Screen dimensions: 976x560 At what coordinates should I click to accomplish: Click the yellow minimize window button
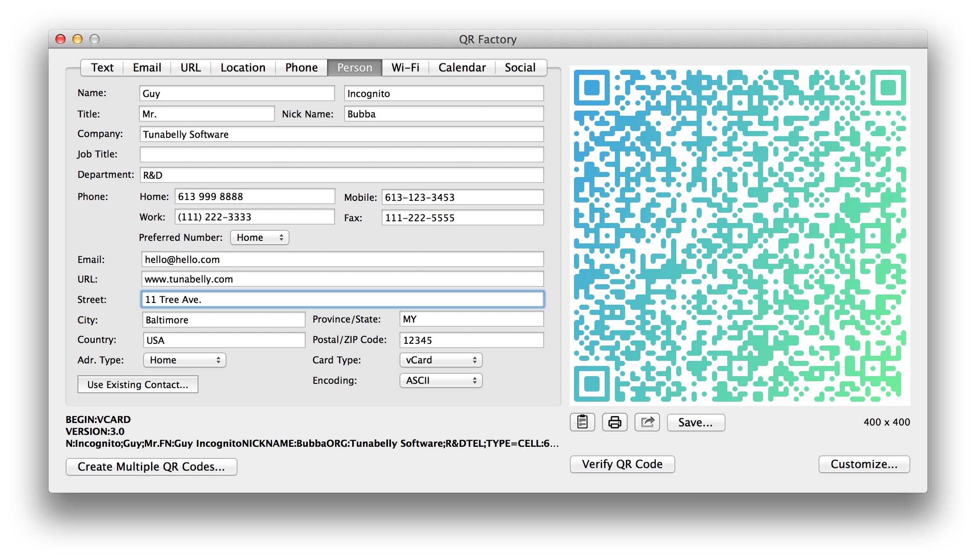[78, 39]
